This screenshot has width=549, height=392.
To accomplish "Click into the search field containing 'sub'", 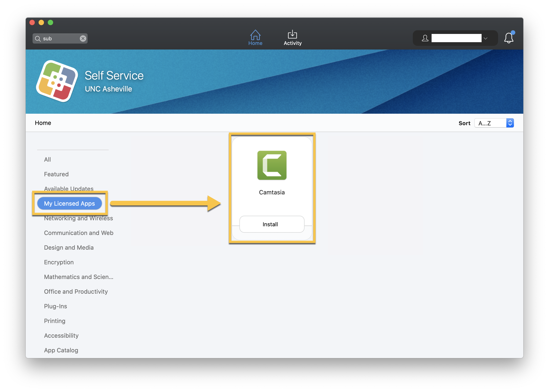I will pyautogui.click(x=60, y=39).
